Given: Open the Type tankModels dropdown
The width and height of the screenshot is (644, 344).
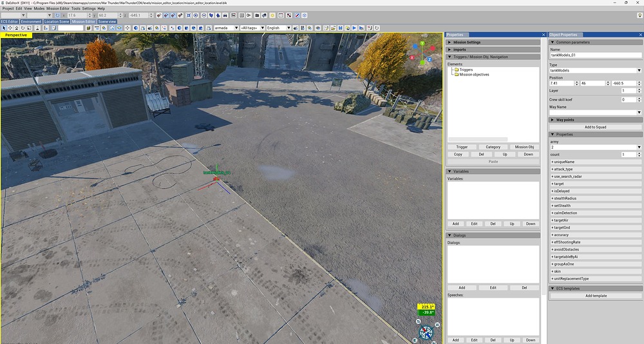Looking at the screenshot, I should tap(595, 70).
